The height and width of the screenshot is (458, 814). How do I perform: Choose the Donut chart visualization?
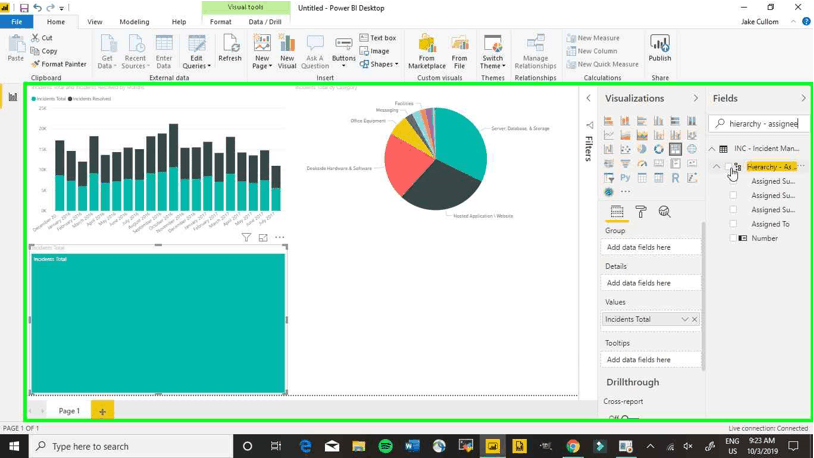point(658,149)
